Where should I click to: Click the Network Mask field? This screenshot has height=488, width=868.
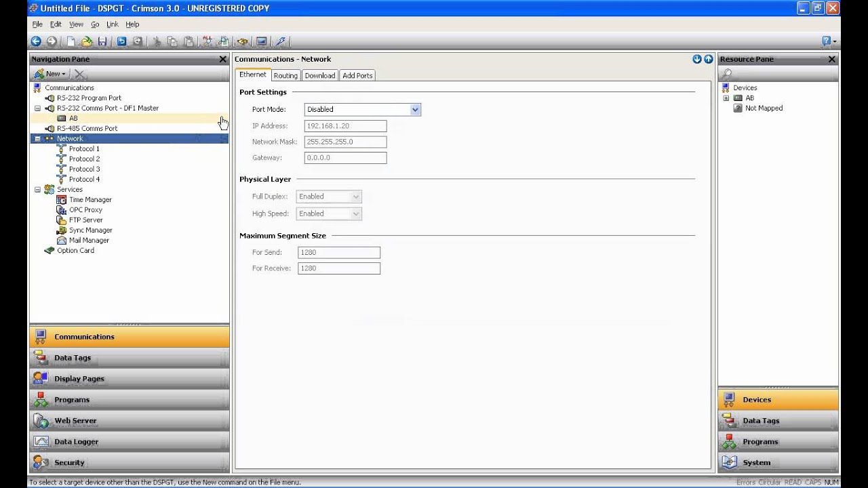click(x=345, y=142)
